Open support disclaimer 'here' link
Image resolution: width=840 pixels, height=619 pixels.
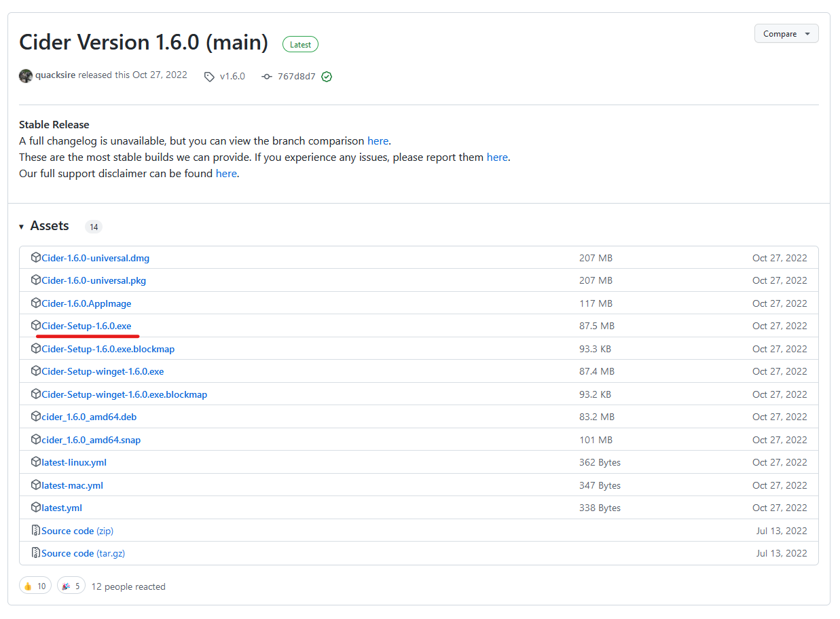tap(226, 173)
